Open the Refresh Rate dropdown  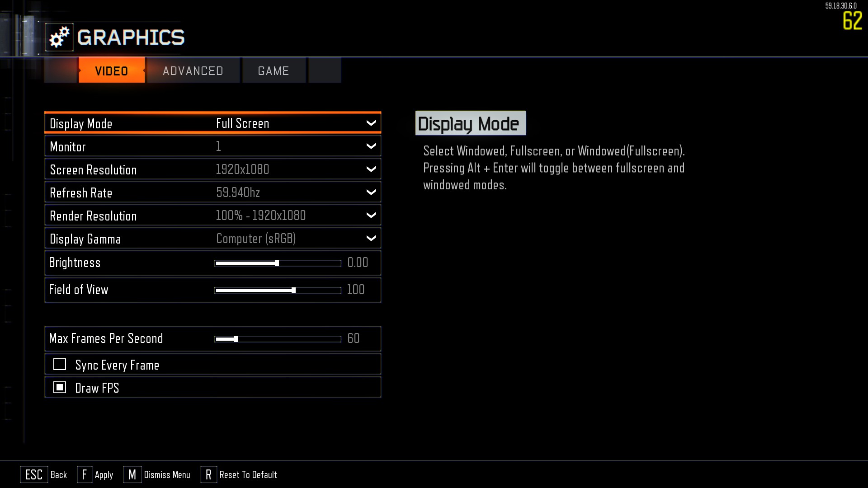tap(213, 192)
